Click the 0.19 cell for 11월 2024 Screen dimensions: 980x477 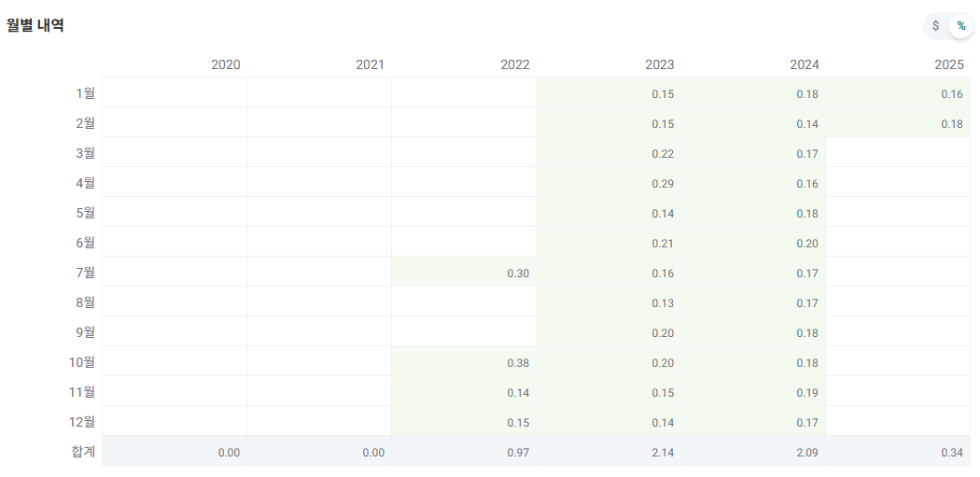pos(753,393)
